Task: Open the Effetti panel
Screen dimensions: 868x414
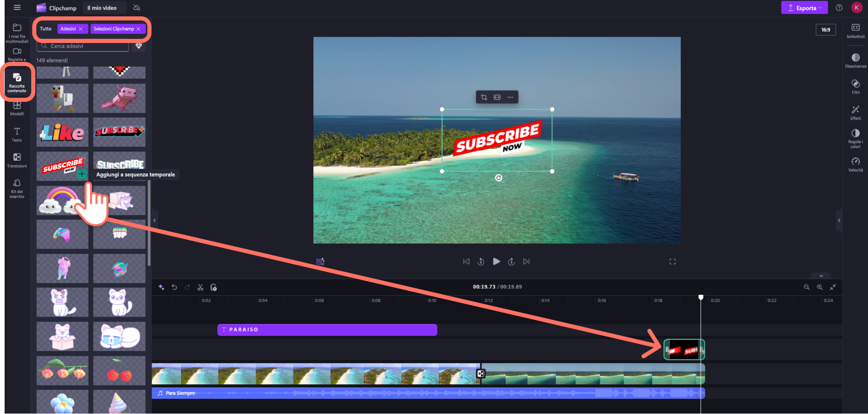Action: [x=855, y=113]
